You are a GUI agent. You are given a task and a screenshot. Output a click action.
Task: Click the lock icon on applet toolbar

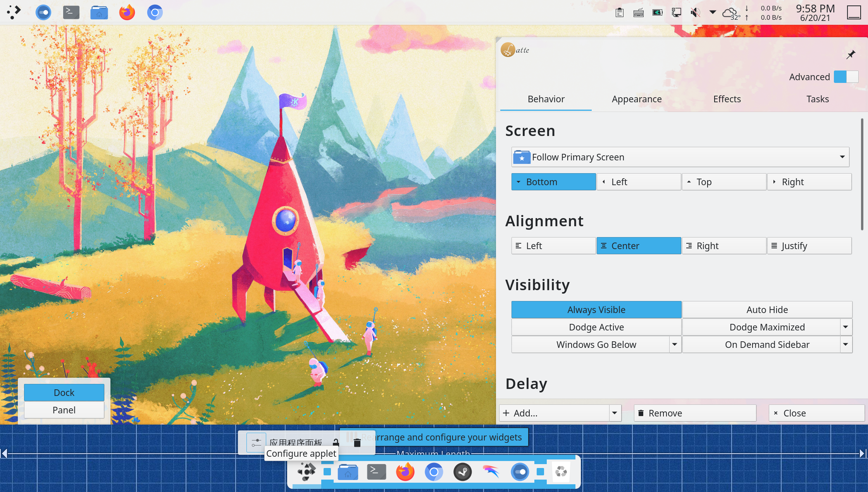[336, 442]
